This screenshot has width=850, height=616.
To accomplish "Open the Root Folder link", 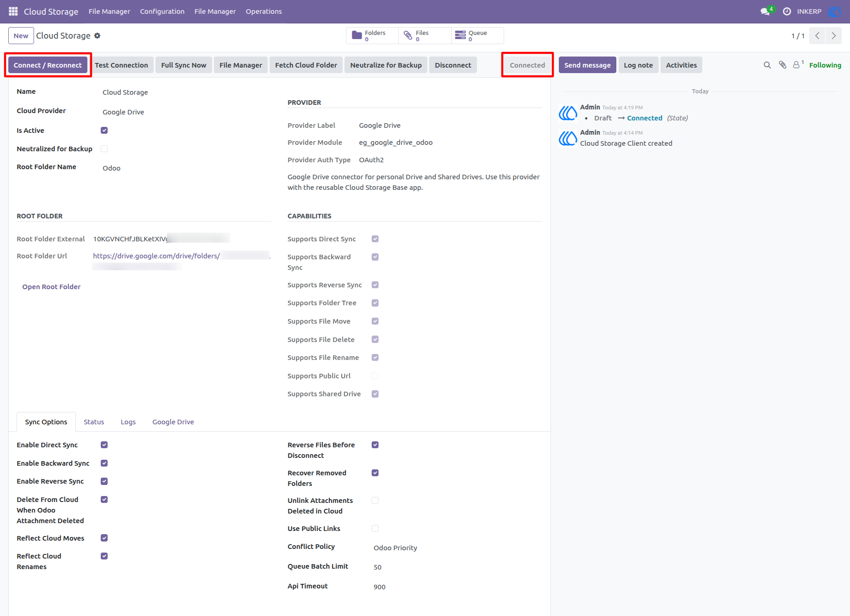I will tap(52, 287).
